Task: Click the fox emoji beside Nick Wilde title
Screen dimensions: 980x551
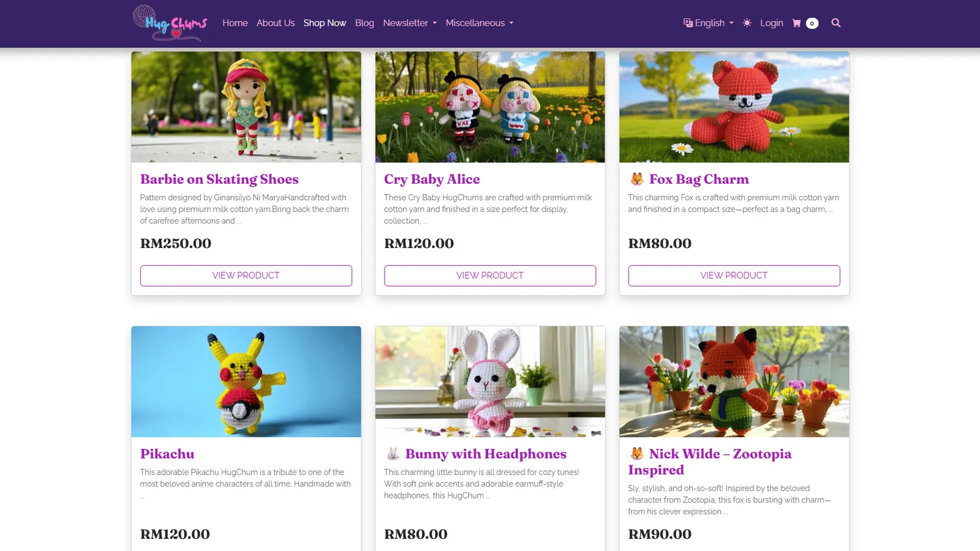Action: pos(637,454)
